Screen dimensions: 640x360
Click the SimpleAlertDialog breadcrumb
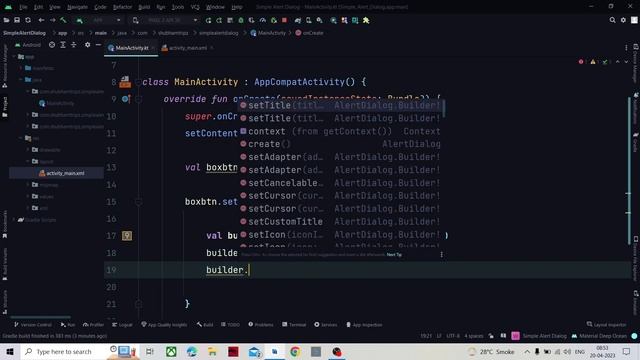coord(24,33)
